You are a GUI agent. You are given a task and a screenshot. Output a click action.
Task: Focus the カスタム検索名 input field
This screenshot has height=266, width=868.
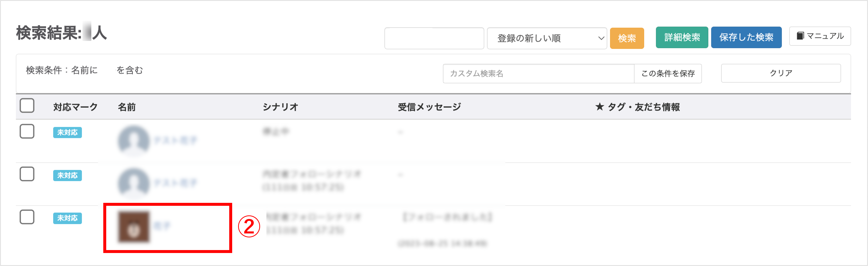pyautogui.click(x=538, y=73)
